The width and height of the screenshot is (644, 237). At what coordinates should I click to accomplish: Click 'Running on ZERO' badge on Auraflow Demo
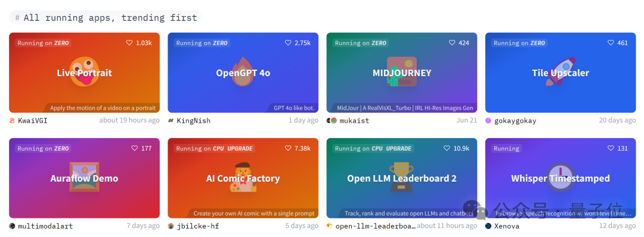(43, 148)
